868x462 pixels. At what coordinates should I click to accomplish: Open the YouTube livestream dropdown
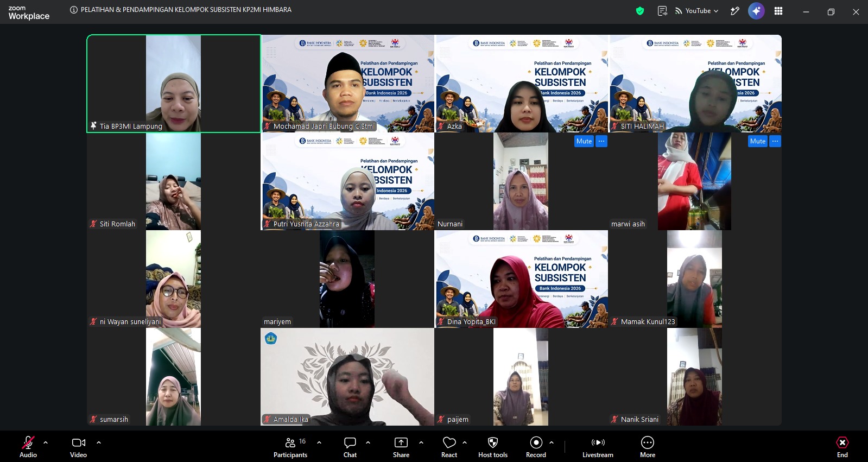697,11
